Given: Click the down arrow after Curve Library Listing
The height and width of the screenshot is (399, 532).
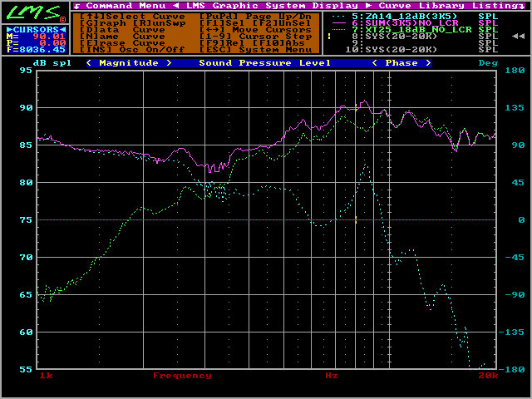Looking at the screenshot, I should click(x=521, y=6).
